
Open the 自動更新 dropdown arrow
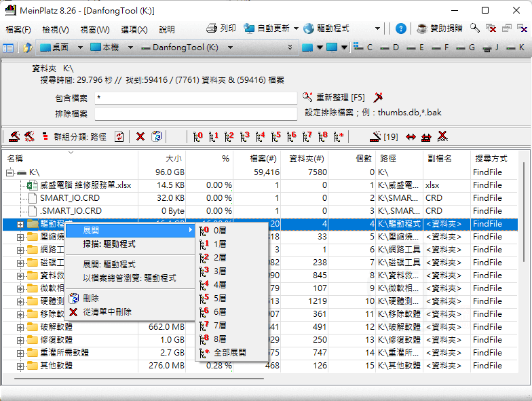[x=296, y=28]
